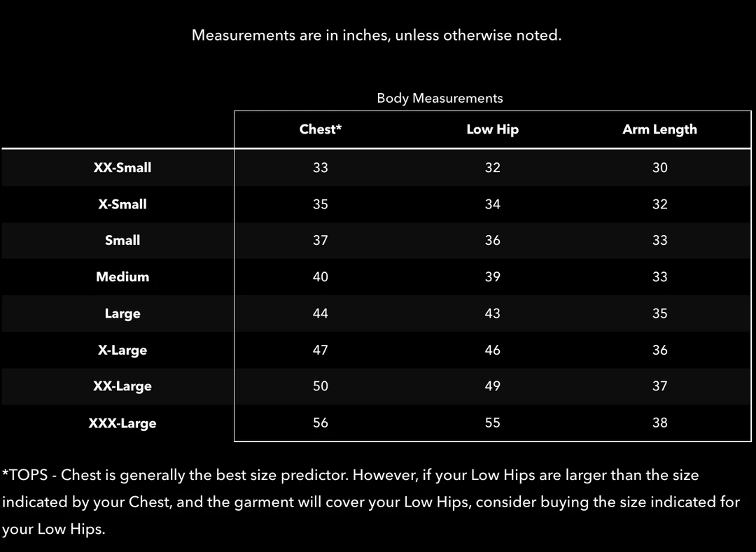The width and height of the screenshot is (756, 552).
Task: Click the Large size row label
Action: (x=122, y=313)
